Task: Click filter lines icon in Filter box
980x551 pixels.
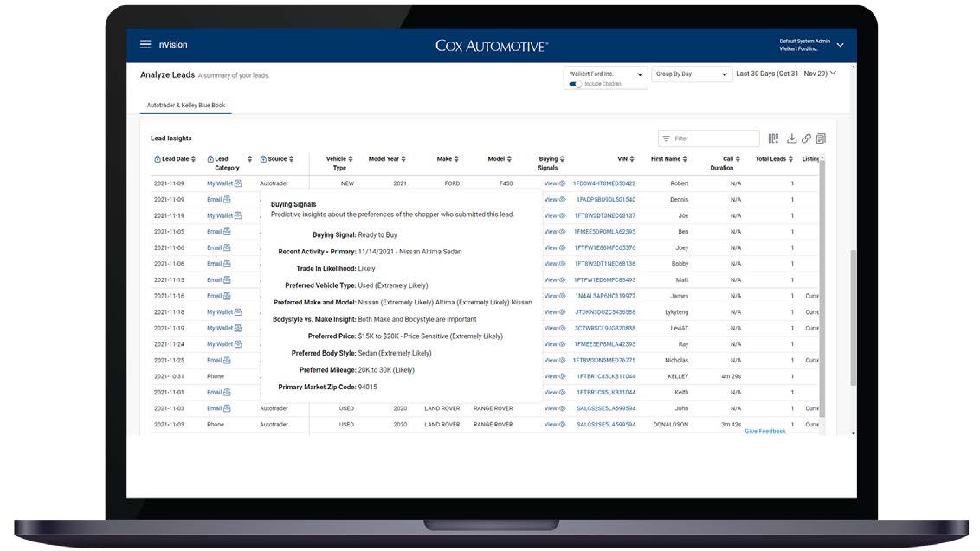Action: [667, 138]
